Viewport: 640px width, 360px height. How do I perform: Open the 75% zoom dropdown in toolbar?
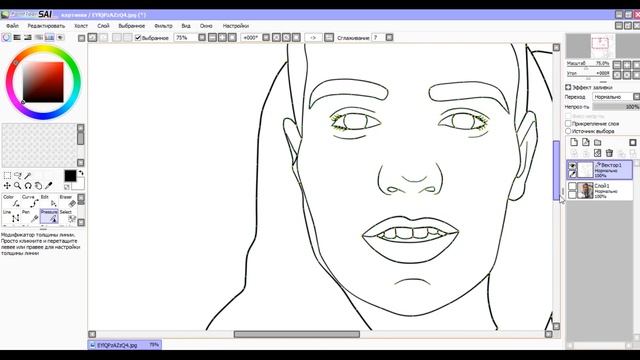(x=202, y=38)
